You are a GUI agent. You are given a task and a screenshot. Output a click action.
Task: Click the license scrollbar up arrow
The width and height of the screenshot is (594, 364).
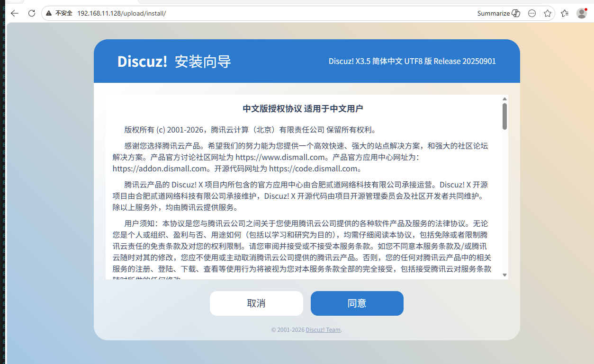(x=504, y=99)
